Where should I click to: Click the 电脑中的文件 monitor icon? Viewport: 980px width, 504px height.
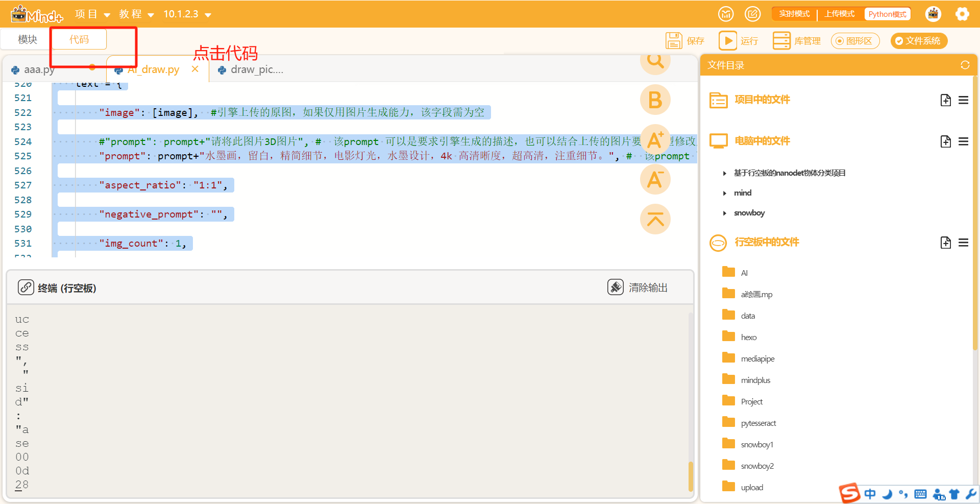718,141
